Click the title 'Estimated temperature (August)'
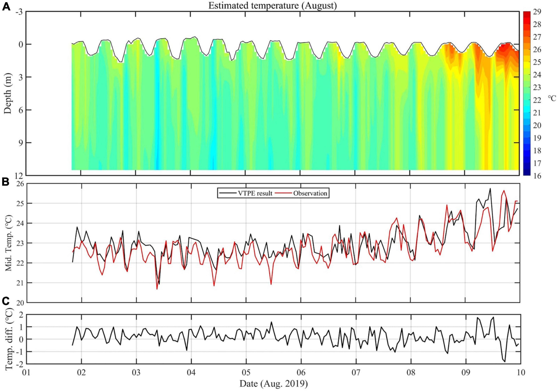This screenshot has width=558, height=392. [272, 6]
